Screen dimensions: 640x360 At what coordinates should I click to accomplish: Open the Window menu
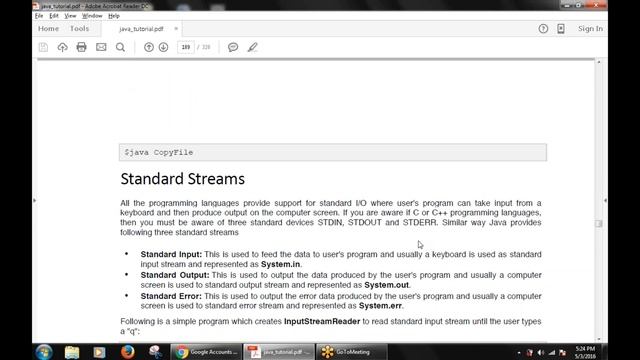pyautogui.click(x=92, y=16)
